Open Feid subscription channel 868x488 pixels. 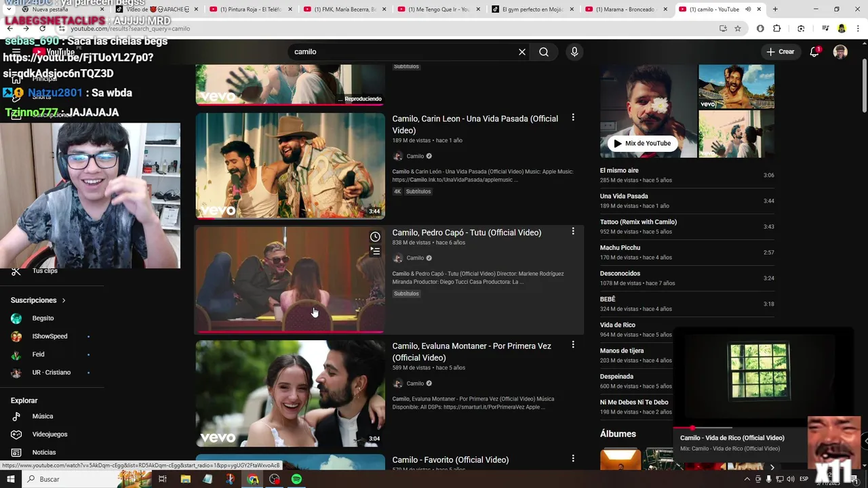click(39, 354)
